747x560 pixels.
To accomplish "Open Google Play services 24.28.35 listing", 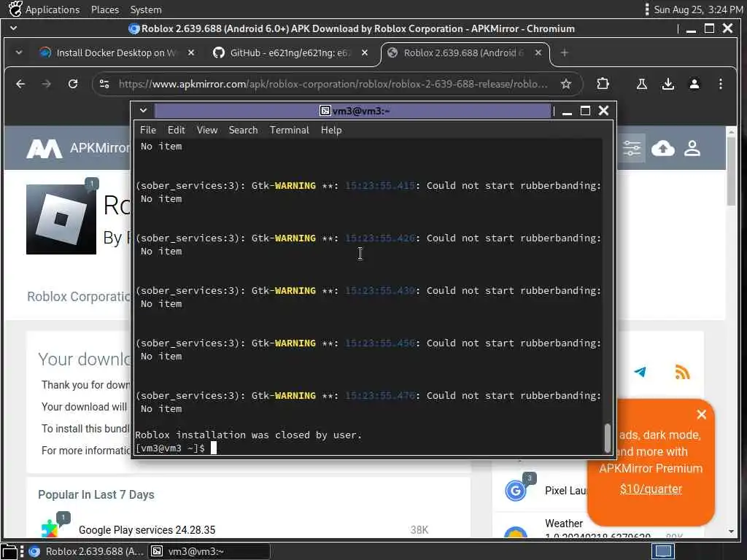I will [147, 530].
